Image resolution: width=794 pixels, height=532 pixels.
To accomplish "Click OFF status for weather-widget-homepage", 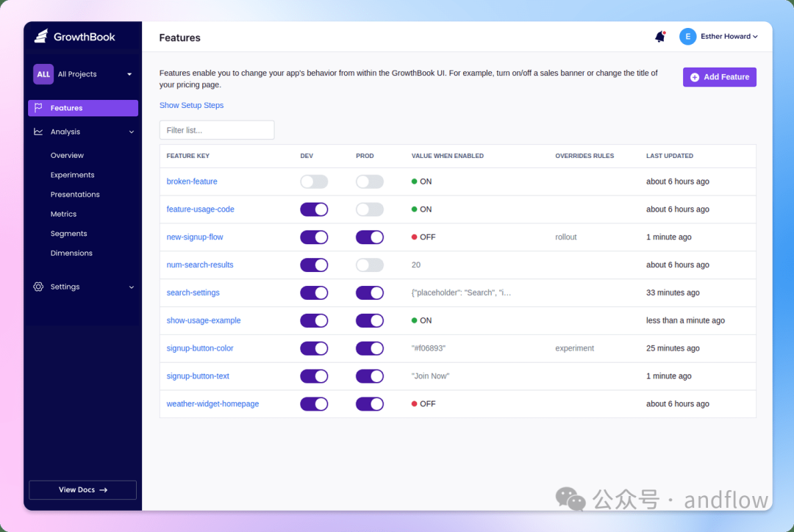I will click(423, 404).
